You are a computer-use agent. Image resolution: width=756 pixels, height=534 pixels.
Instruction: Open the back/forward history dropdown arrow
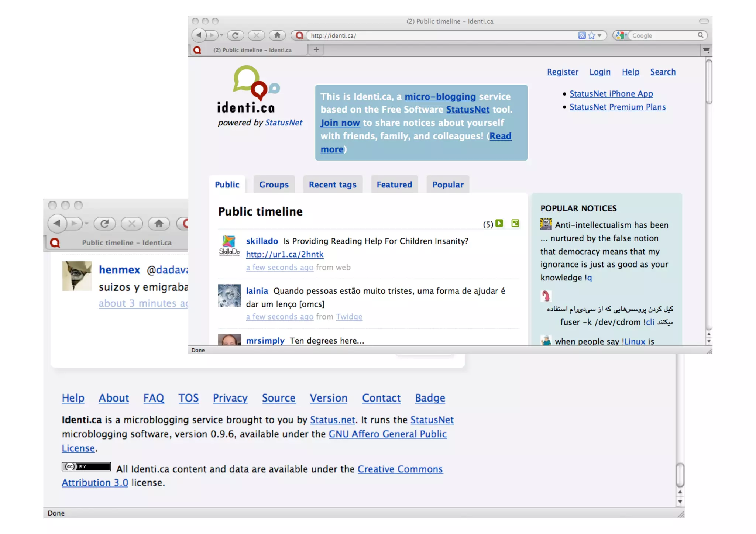[221, 35]
